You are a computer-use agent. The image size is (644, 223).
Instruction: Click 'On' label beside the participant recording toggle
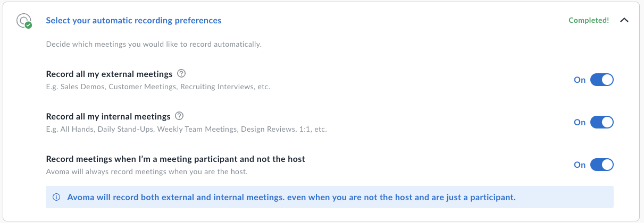pos(580,165)
